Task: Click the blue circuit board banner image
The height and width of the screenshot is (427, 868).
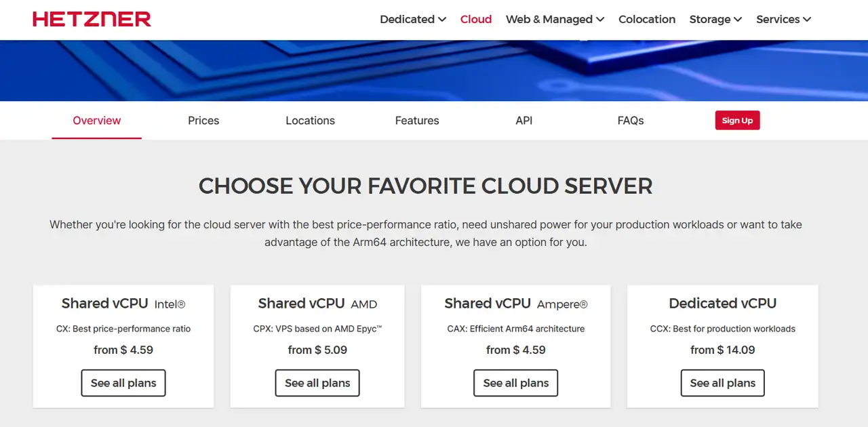Action: 434,70
